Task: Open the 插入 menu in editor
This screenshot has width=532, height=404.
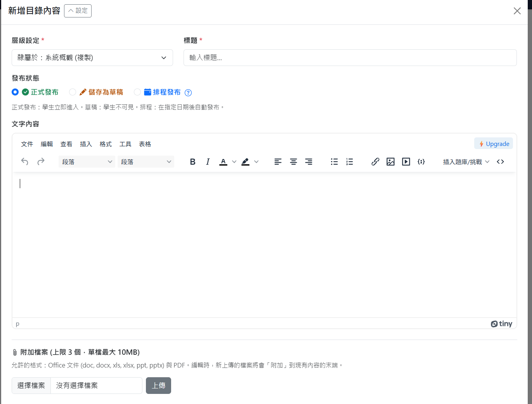Action: click(x=86, y=144)
